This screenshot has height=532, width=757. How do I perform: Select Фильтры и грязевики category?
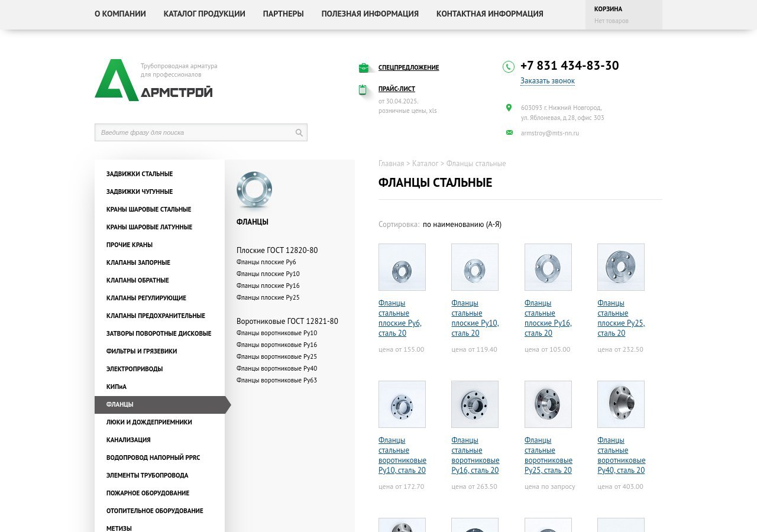point(160,351)
